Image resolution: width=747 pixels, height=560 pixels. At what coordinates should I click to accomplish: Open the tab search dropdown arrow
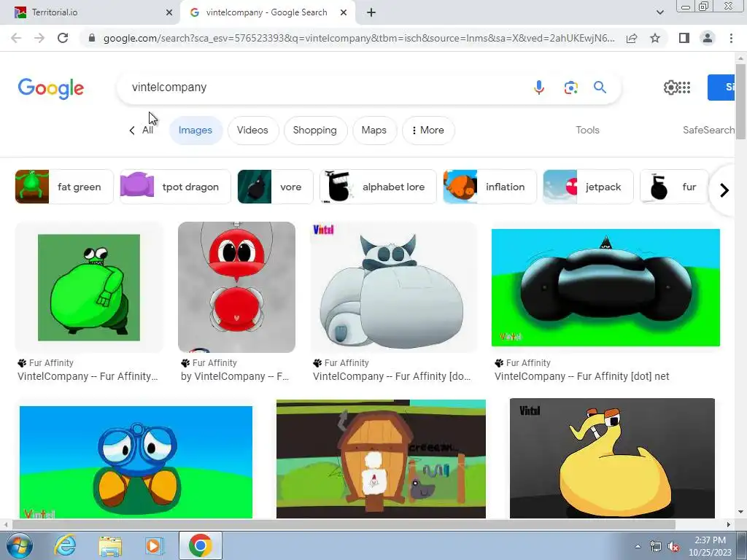659,13
